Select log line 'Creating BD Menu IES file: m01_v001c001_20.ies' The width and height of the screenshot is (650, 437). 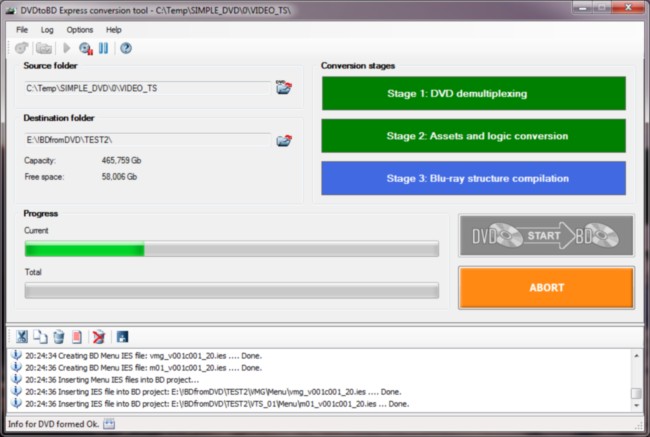click(x=143, y=368)
